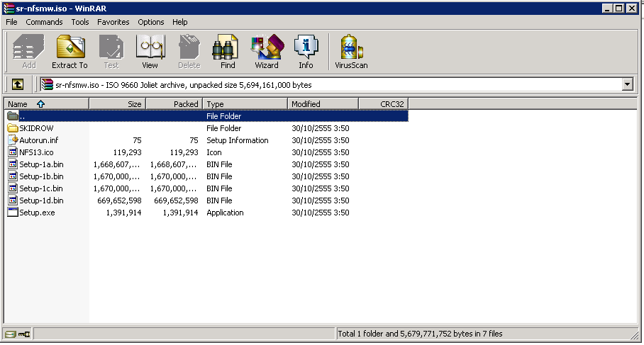Click the Setup-1c.bin file name
This screenshot has width=644, height=345.
(41, 188)
